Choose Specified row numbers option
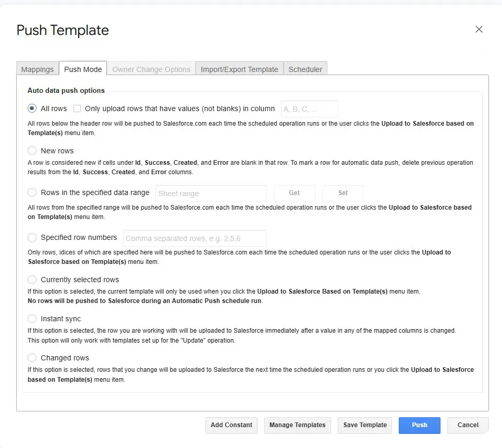The height and width of the screenshot is (448, 502). 32,237
